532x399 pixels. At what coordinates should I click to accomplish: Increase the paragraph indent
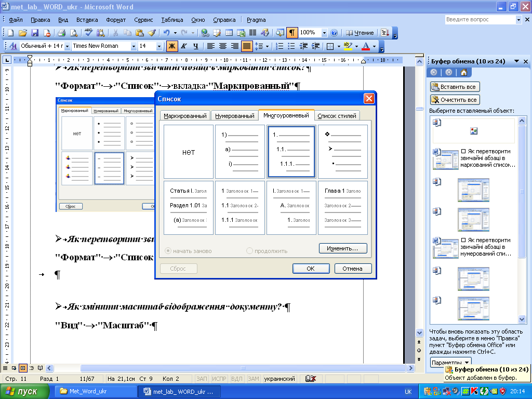coord(315,46)
